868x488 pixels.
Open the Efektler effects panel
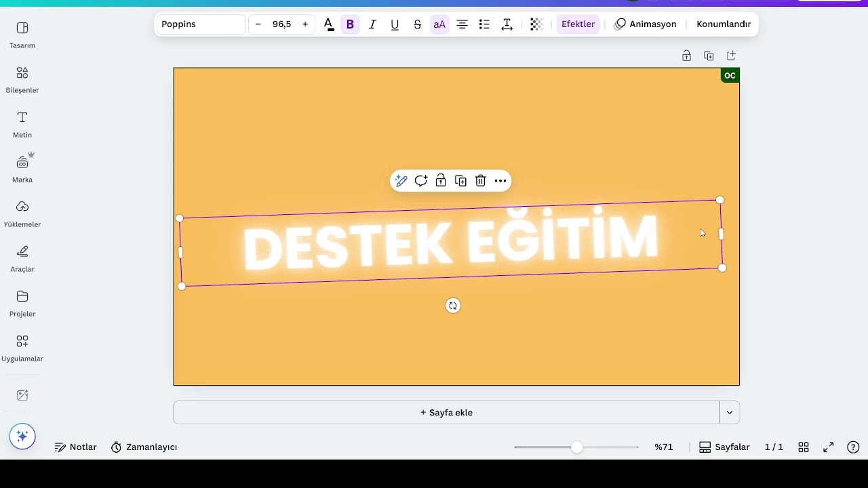pos(578,24)
